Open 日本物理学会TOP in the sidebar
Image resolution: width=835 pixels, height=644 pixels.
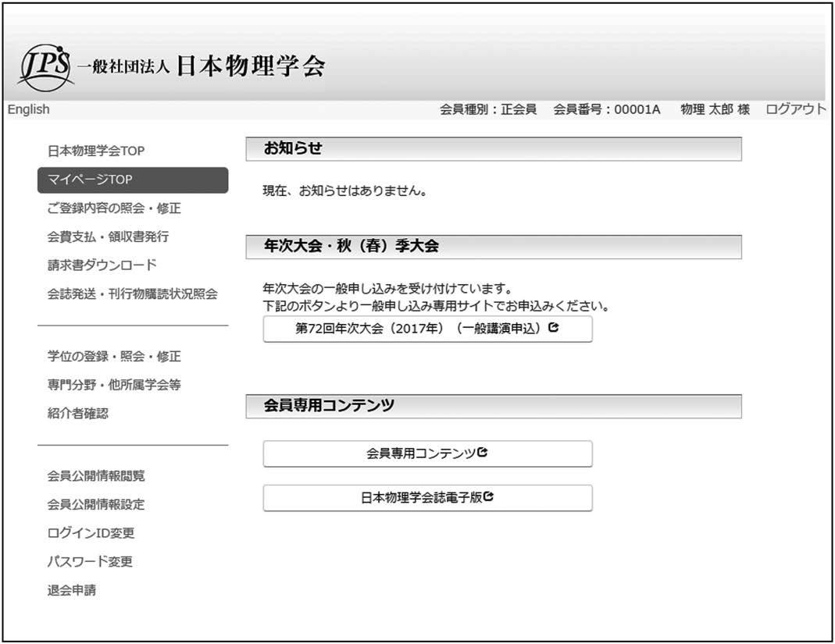(x=96, y=151)
